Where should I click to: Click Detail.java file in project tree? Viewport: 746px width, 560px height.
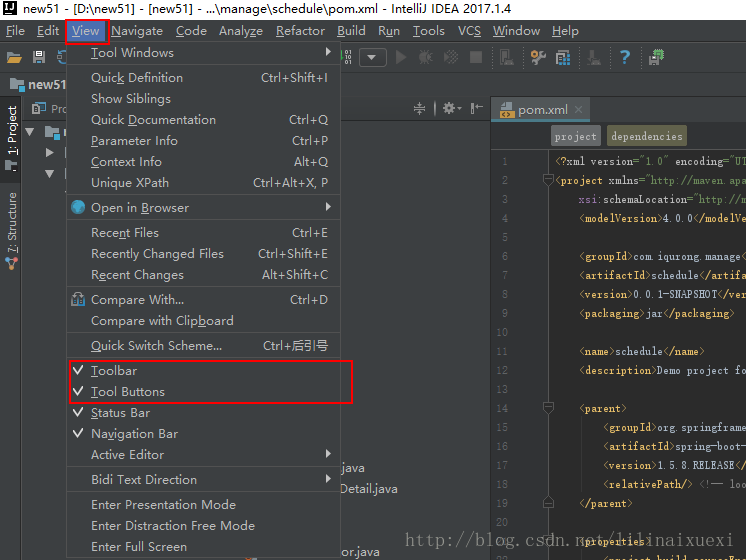(x=369, y=489)
